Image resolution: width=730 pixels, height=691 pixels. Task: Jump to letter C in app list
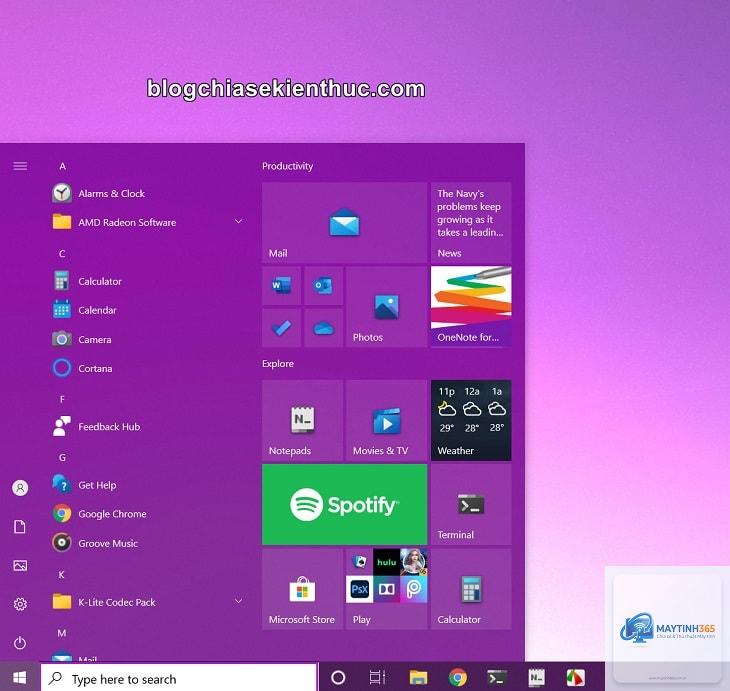(62, 254)
